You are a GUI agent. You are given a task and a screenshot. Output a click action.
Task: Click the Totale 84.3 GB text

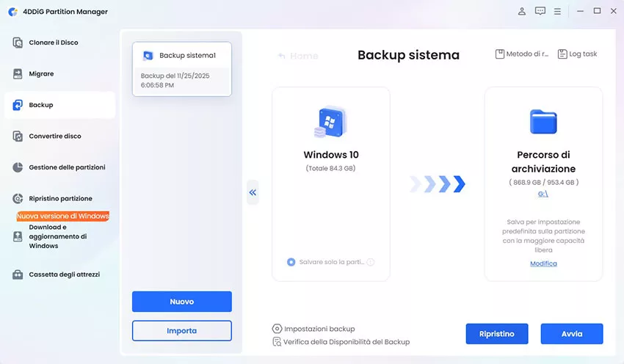(x=330, y=168)
